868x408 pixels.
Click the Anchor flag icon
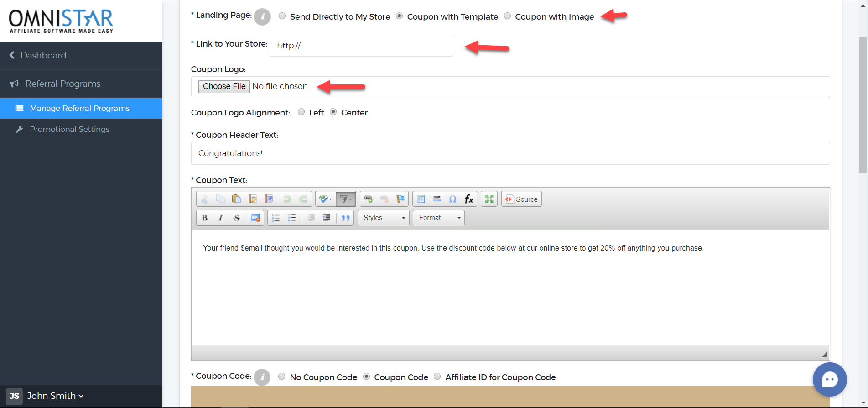pos(400,199)
